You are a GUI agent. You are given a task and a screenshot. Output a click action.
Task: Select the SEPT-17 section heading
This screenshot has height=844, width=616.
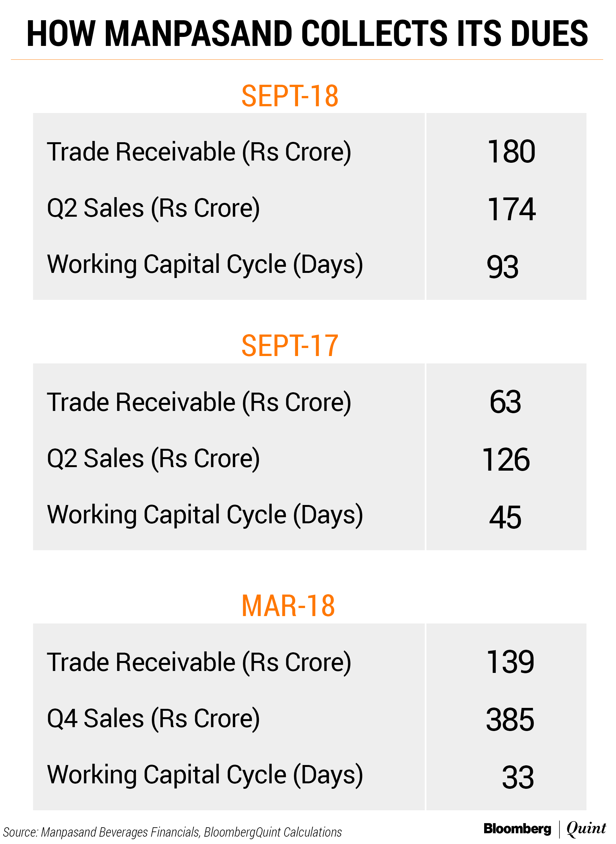coord(290,346)
